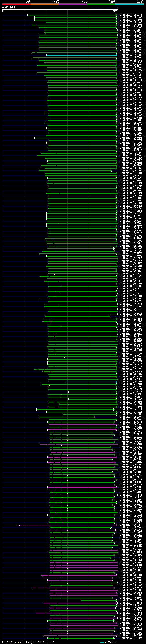Select hit UniRef100_O70152
The height and width of the screenshot is (644, 146).
coord(131,20)
